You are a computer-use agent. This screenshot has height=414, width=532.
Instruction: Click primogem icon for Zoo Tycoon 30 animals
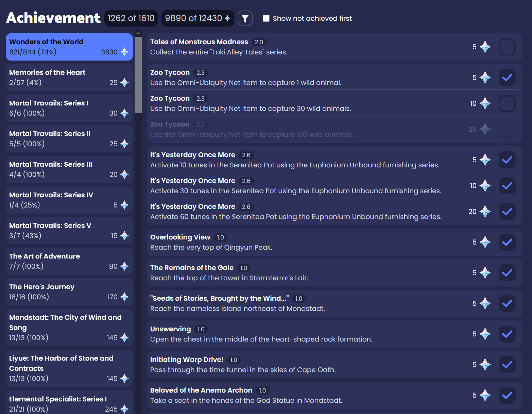click(485, 103)
